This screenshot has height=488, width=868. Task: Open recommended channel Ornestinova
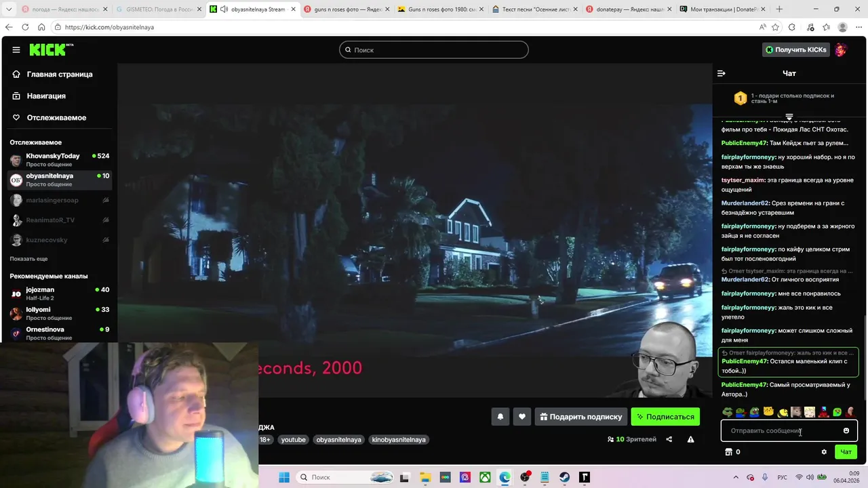coord(58,333)
